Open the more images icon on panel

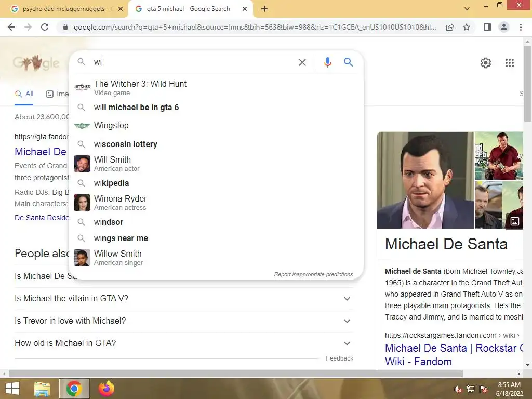coord(515,221)
